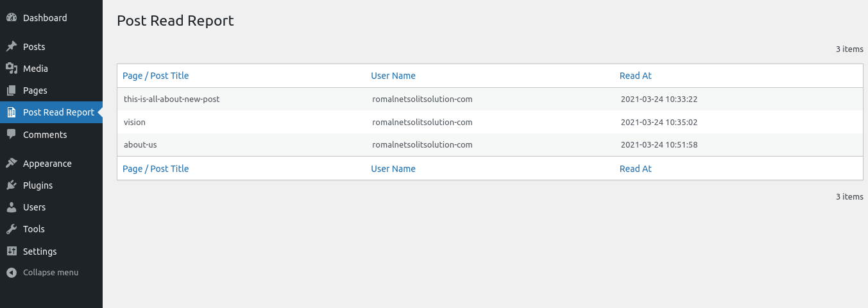The image size is (868, 308).
Task: Sort by User Name column header
Action: pyautogui.click(x=393, y=76)
